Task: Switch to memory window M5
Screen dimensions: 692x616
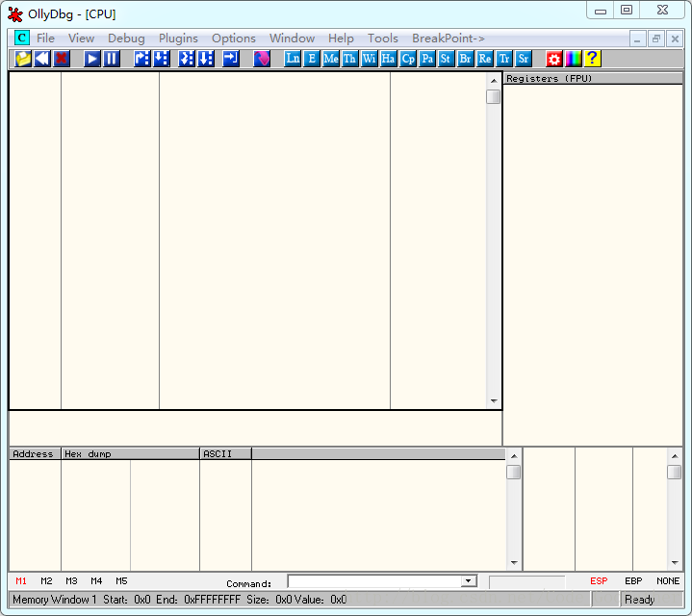Action: 121,581
